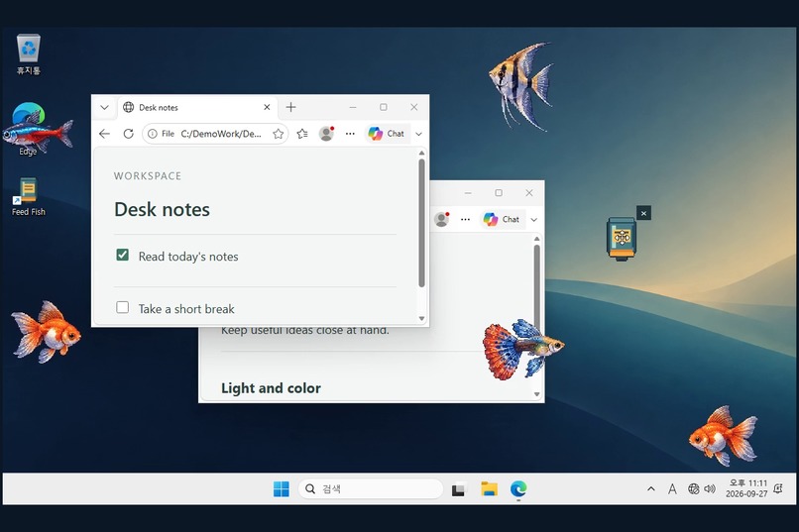Launch the Feed Fish desktop shortcut
The height and width of the screenshot is (532, 799).
click(x=28, y=196)
